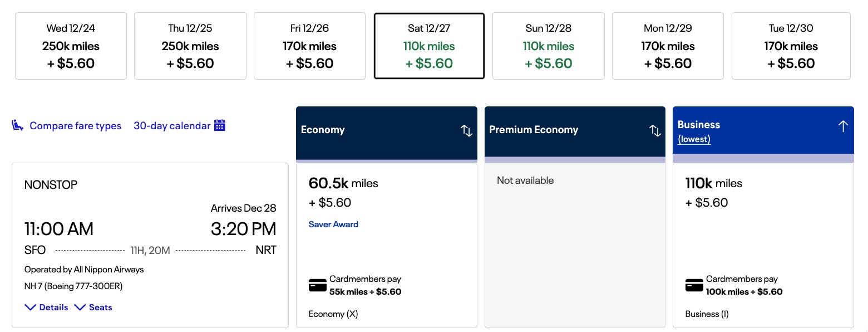Image resolution: width=868 pixels, height=332 pixels.
Task: Collapse the Business column with its arrow
Action: (x=843, y=126)
